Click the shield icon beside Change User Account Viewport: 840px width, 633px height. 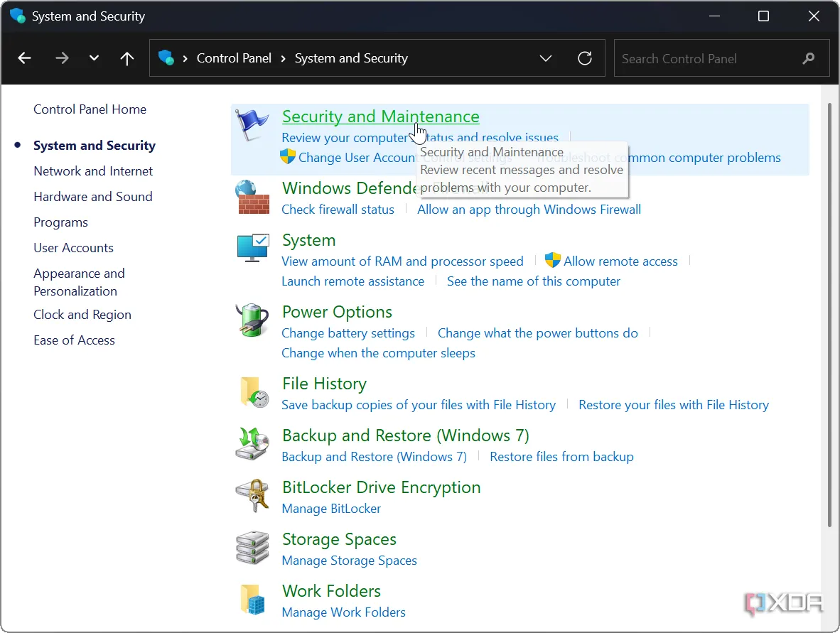[288, 157]
